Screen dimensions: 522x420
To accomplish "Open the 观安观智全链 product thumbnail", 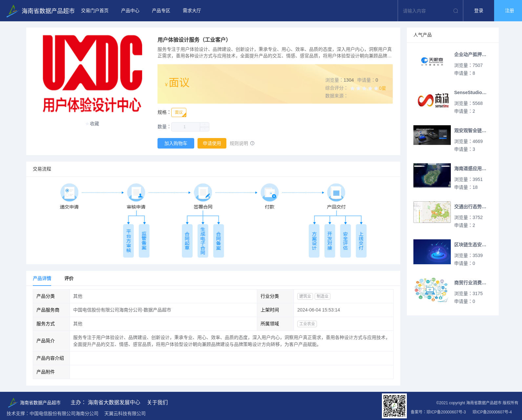I will click(432, 135).
